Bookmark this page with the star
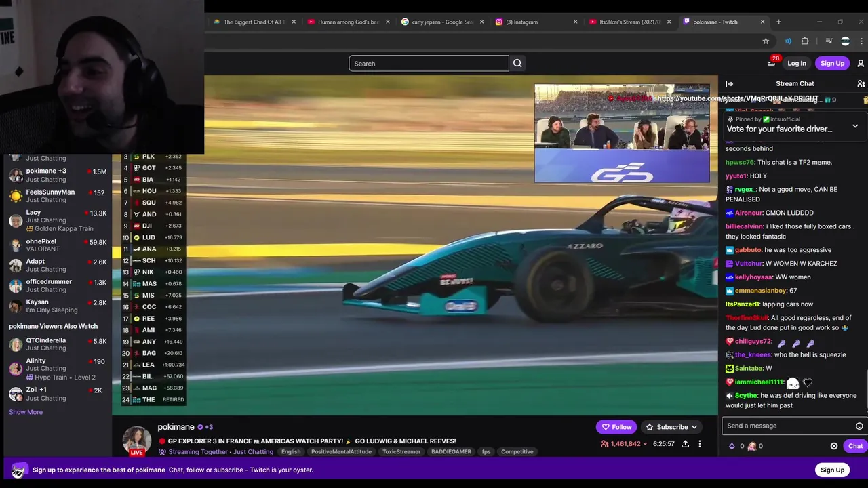 [x=766, y=41]
